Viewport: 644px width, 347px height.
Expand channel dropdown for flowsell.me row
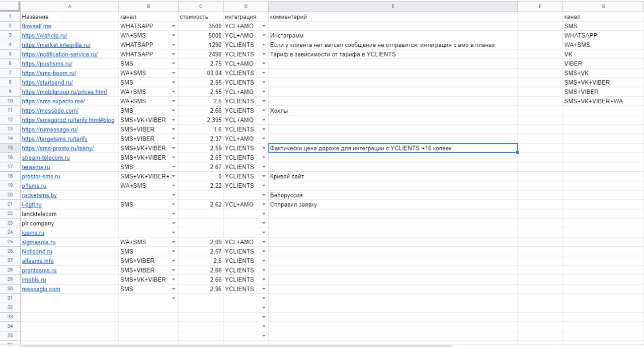[x=174, y=26]
